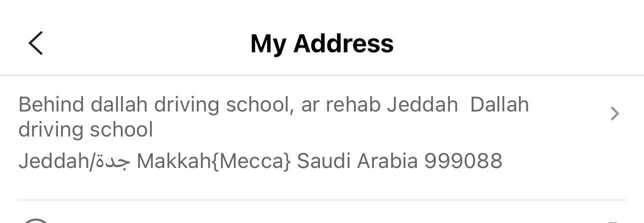Select the Behind dallah driving school address
This screenshot has height=223, width=644.
[273, 117]
